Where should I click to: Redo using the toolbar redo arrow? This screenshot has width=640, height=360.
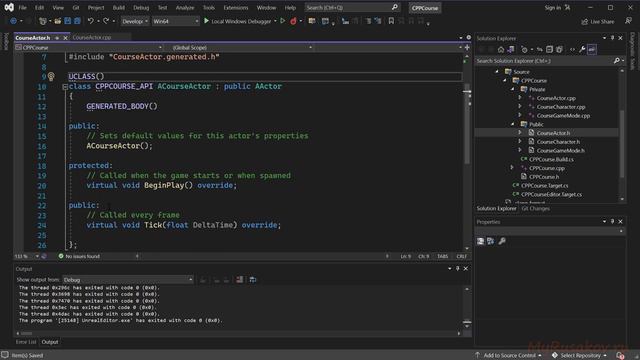pos(106,21)
